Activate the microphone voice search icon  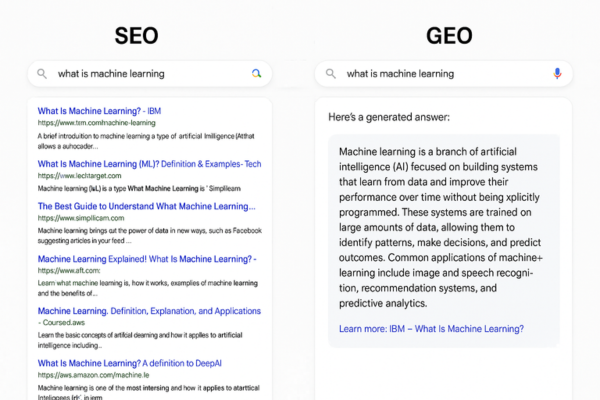pos(557,74)
